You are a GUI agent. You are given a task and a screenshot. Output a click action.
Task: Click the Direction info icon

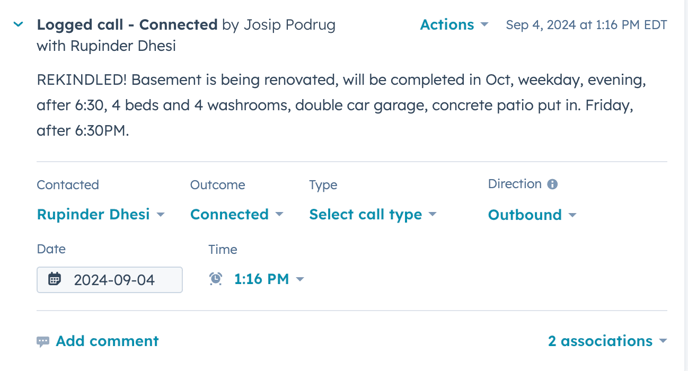pyautogui.click(x=552, y=184)
